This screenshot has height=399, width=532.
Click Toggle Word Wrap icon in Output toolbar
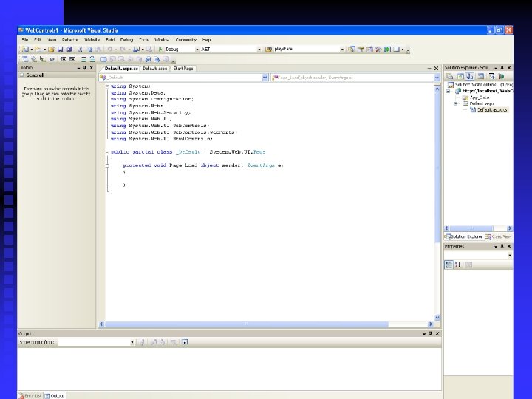185,342
